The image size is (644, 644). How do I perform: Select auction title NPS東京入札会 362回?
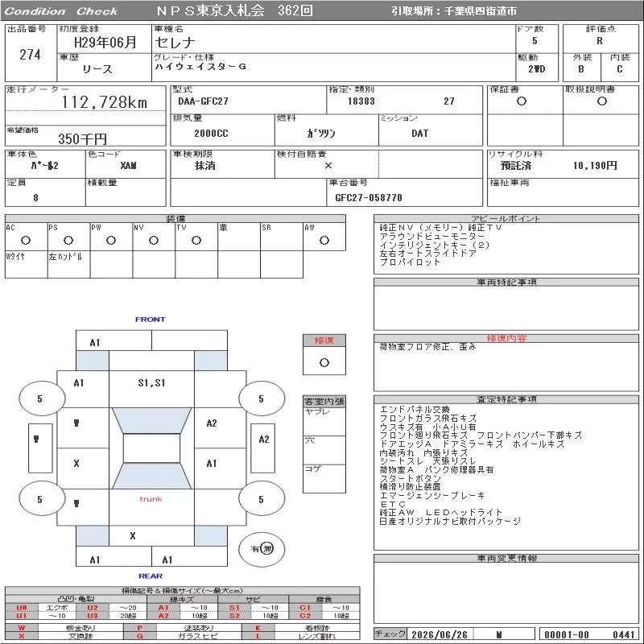pos(234,10)
